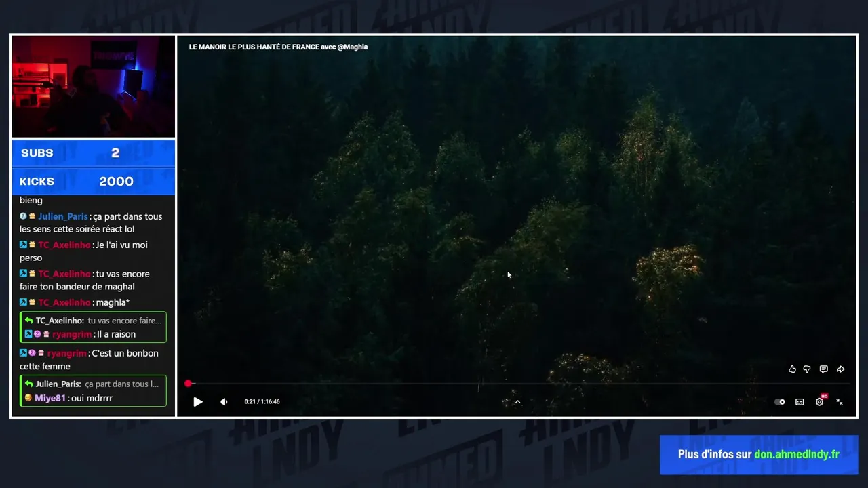This screenshot has width=868, height=488.
Task: Click the KICKS 2000 counter bar
Action: [x=94, y=182]
